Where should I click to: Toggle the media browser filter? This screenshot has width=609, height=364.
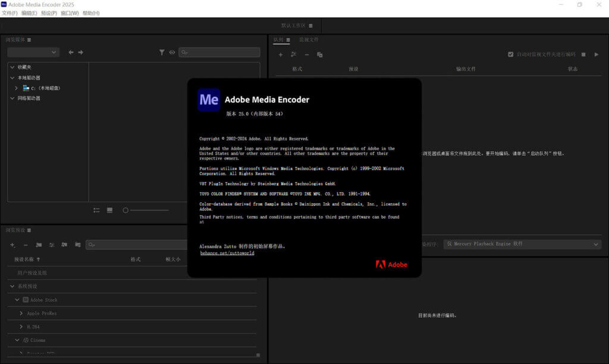click(162, 52)
